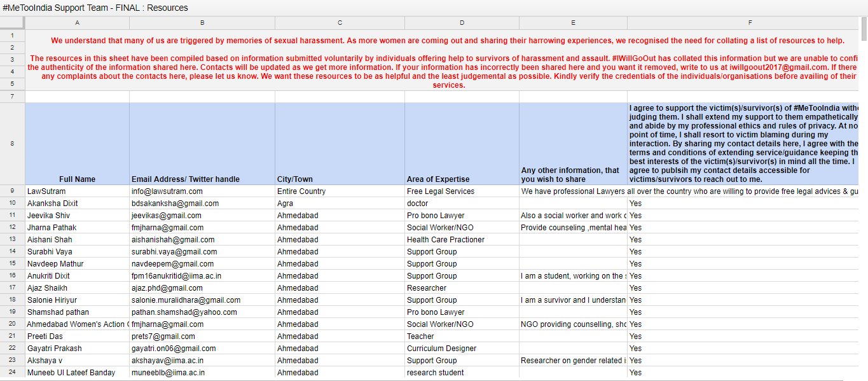Image resolution: width=868 pixels, height=381 pixels.
Task: Select column B header
Action: pyautogui.click(x=202, y=23)
